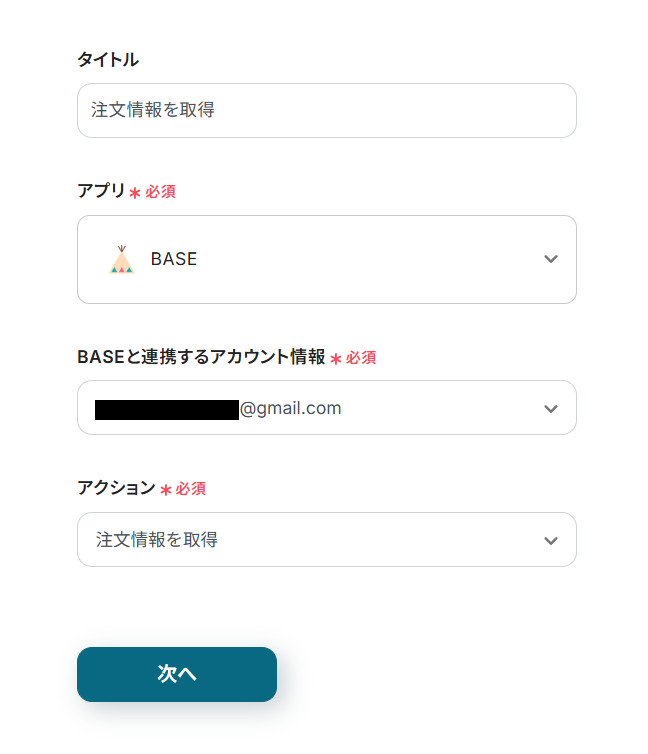Click the BASEと連携するアカウント情報 label
Viewport: 648px width, 754px height.
point(201,357)
